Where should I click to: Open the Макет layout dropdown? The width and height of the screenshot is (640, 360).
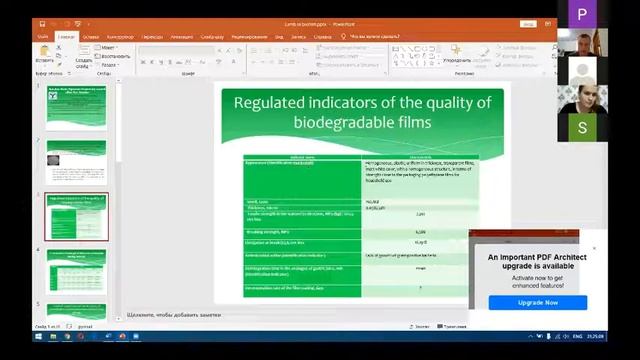(106, 48)
